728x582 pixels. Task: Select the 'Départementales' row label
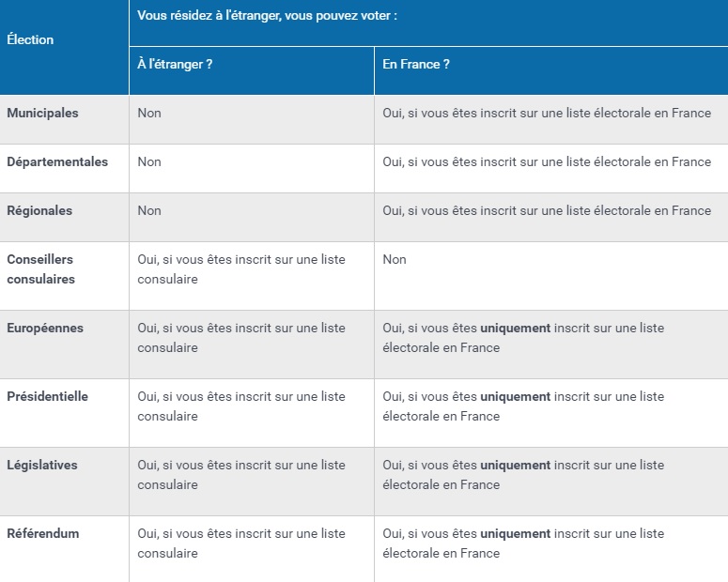click(57, 161)
